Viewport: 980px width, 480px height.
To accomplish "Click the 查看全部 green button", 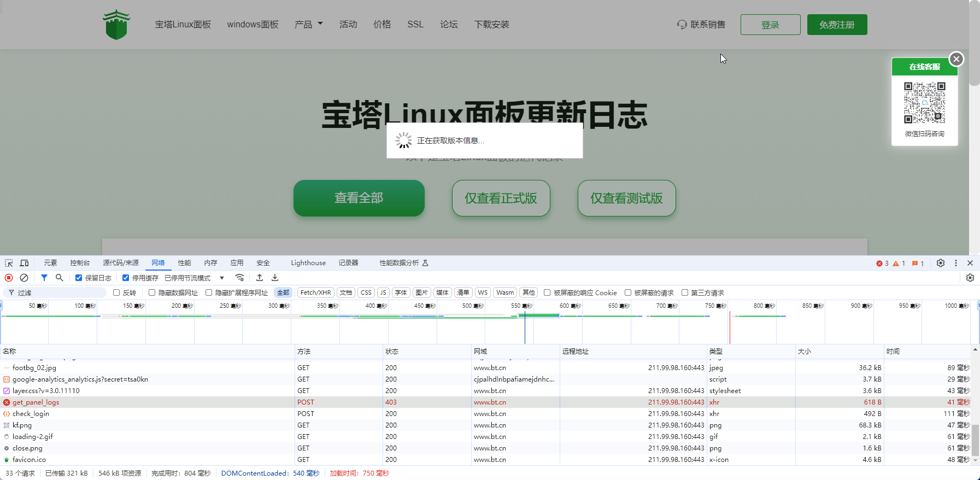I will tap(359, 198).
